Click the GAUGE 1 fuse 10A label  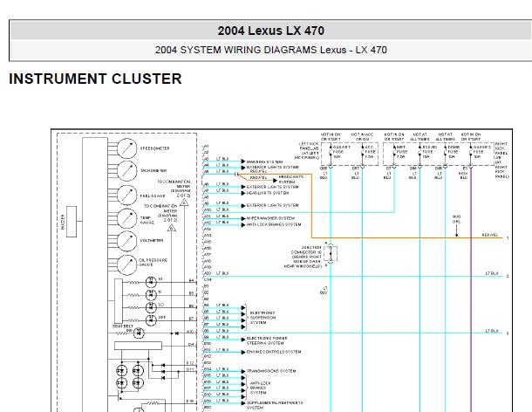click(341, 152)
